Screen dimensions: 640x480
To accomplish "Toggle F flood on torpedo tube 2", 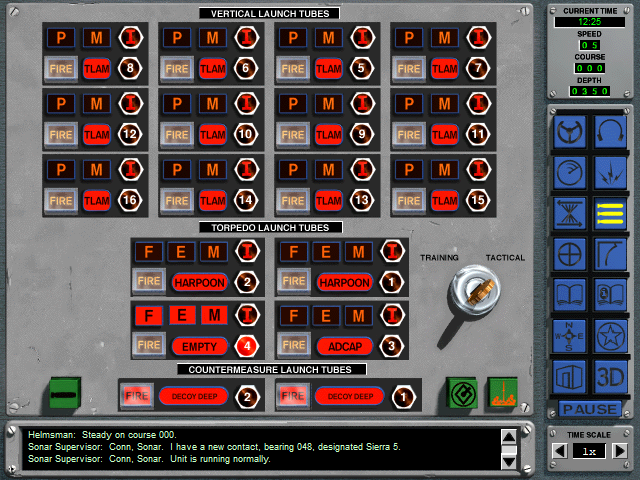I will click(149, 252).
